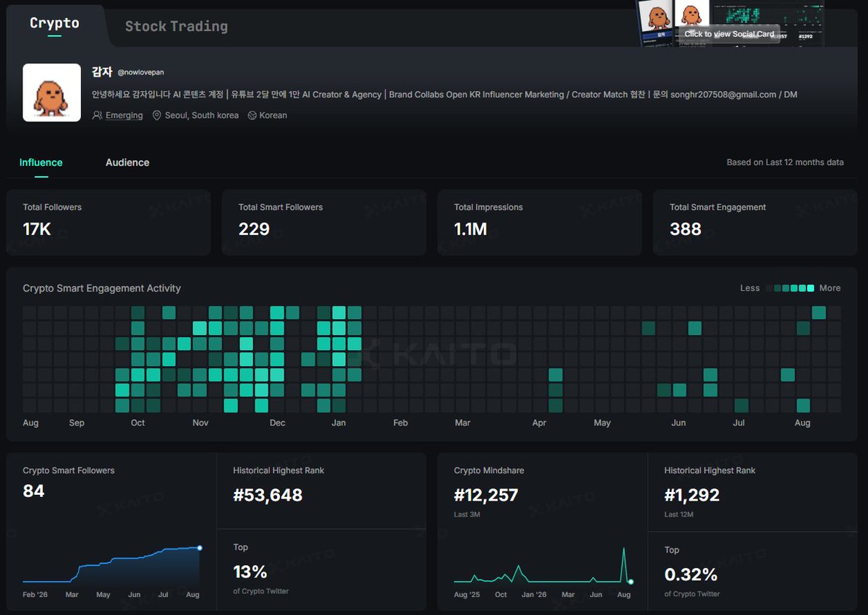Click the darkest legend swatch next to Less
The height and width of the screenshot is (615, 868).
coord(769,288)
